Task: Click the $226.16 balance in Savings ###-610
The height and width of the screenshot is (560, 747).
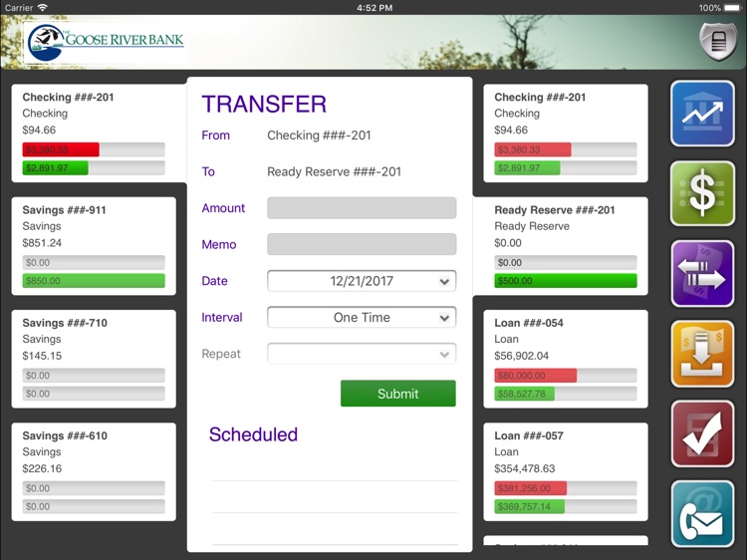Action: pyautogui.click(x=42, y=468)
